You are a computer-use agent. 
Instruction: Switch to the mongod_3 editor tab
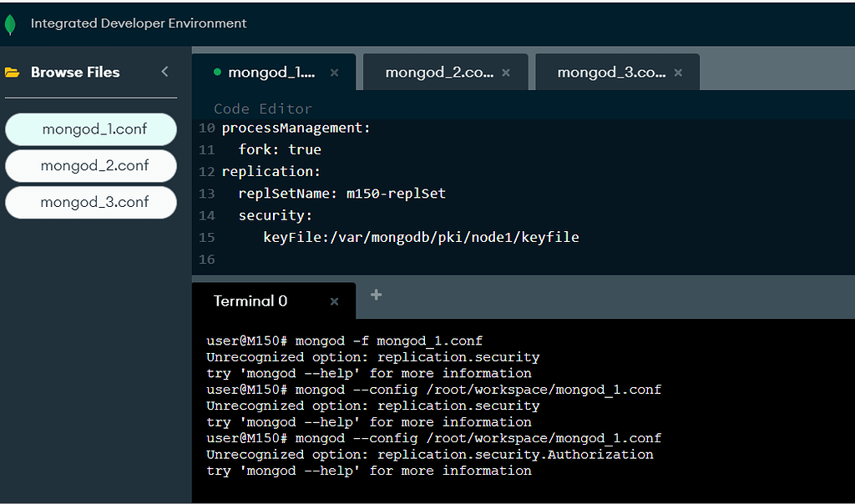point(611,73)
